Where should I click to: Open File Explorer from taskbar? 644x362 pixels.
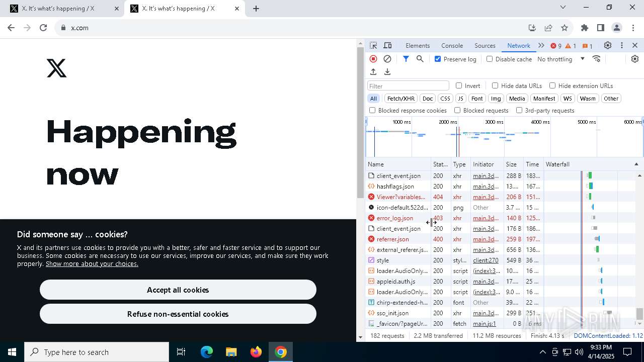coord(231,352)
